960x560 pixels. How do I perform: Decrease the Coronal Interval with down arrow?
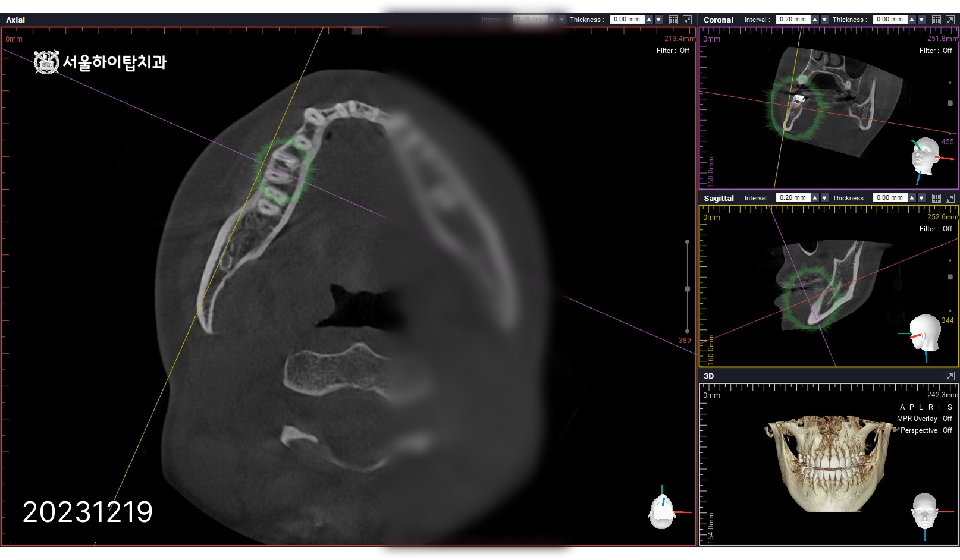pos(824,20)
